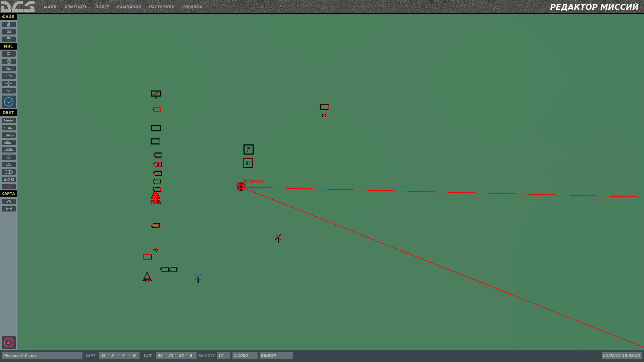This screenshot has width=644, height=362.
Task: Select the shapes template icon
Action: click(x=9, y=179)
